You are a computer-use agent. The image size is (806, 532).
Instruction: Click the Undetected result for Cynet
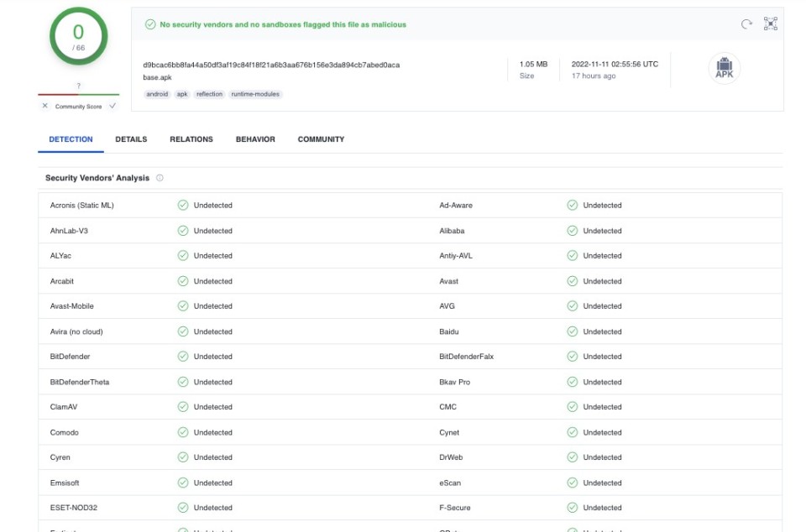[603, 432]
